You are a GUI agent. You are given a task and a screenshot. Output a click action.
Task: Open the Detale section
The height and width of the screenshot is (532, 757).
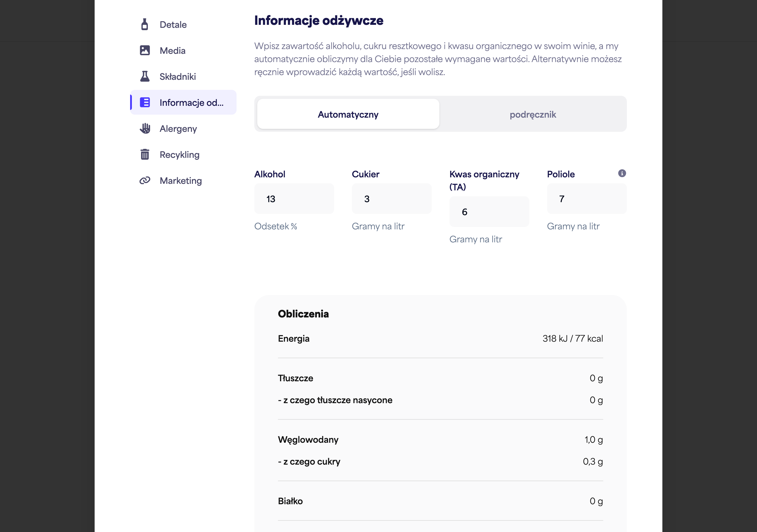point(183,25)
